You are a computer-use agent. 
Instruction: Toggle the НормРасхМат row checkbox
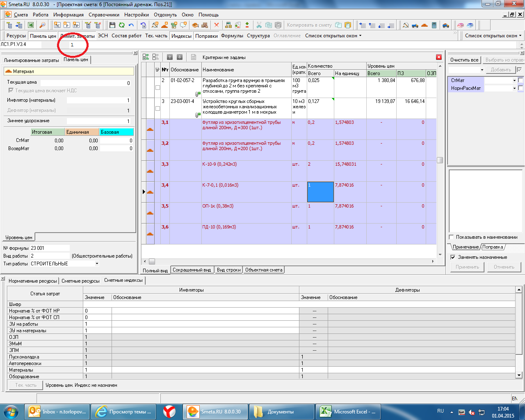point(520,88)
